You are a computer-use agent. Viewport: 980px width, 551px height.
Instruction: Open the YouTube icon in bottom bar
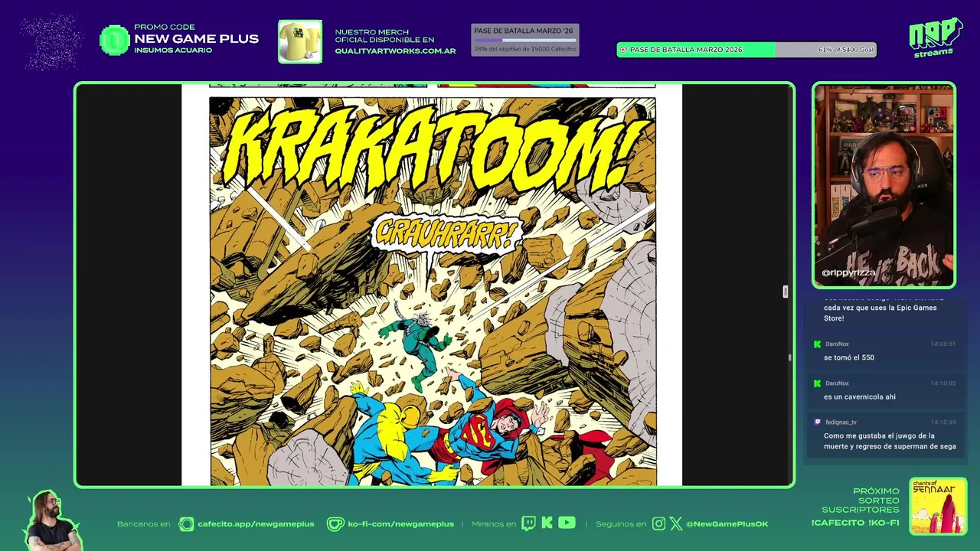[567, 523]
